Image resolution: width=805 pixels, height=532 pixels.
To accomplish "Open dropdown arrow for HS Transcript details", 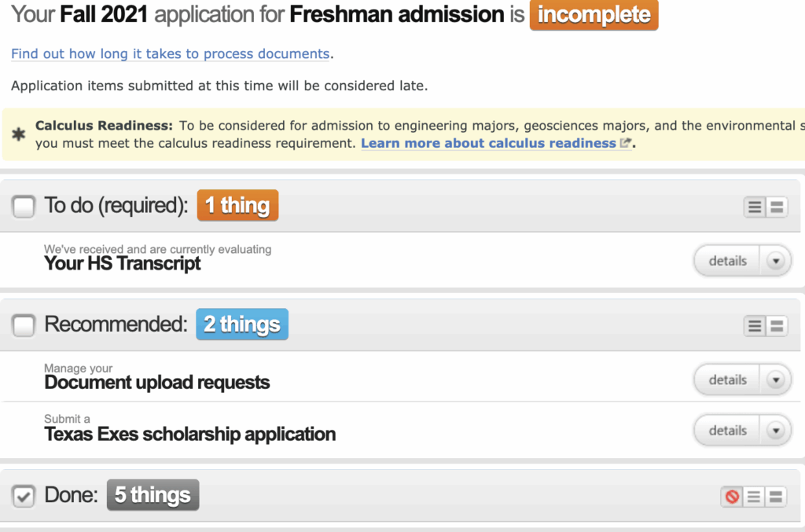I will [x=776, y=261].
